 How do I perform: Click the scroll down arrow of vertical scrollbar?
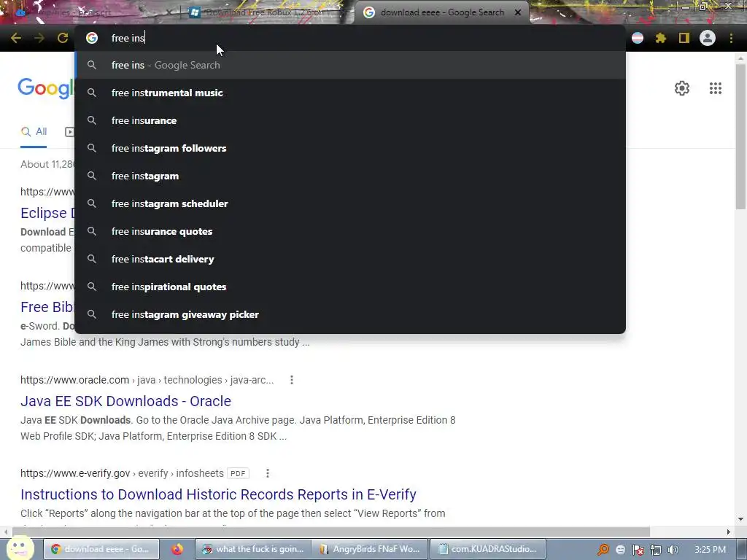pyautogui.click(x=740, y=519)
